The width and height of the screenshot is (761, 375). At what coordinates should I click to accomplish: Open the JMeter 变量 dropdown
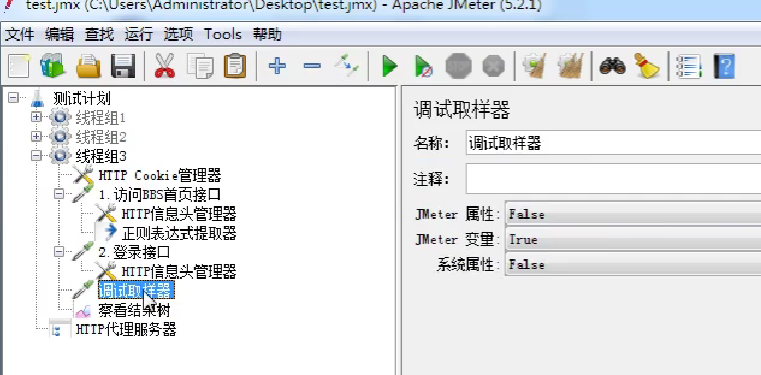click(x=633, y=239)
